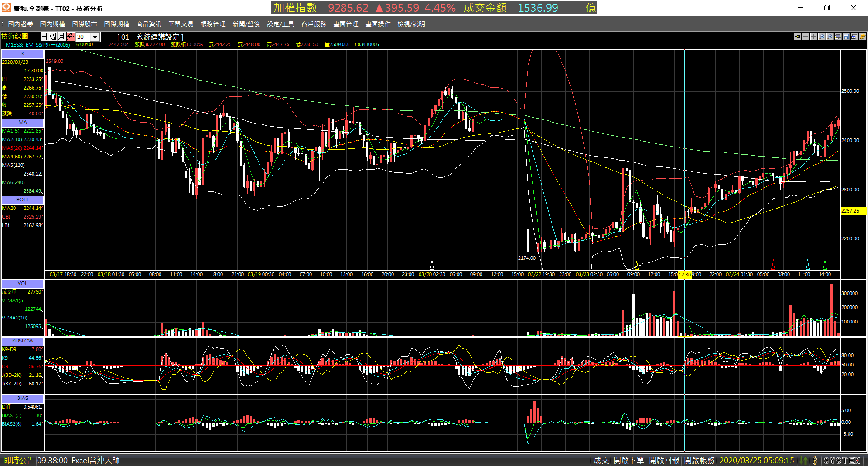Click the BIAS1(3) 1.10 value row
The width and height of the screenshot is (868, 466).
tap(23, 415)
